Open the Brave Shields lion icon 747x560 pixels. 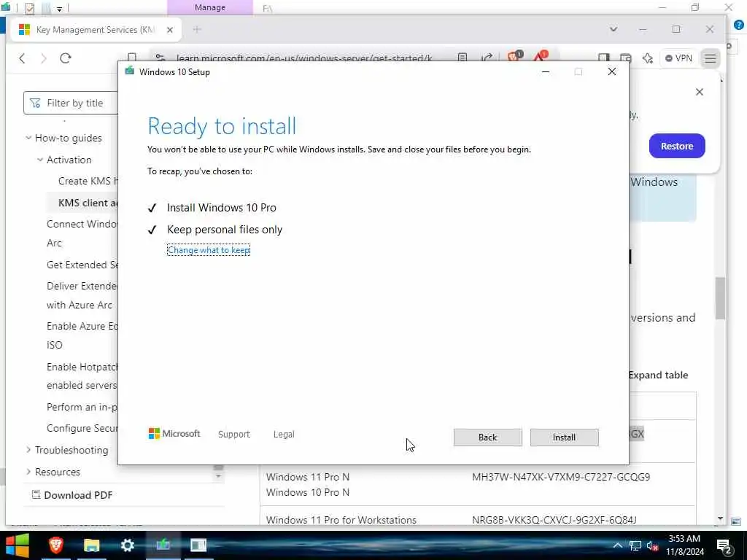pos(514,57)
